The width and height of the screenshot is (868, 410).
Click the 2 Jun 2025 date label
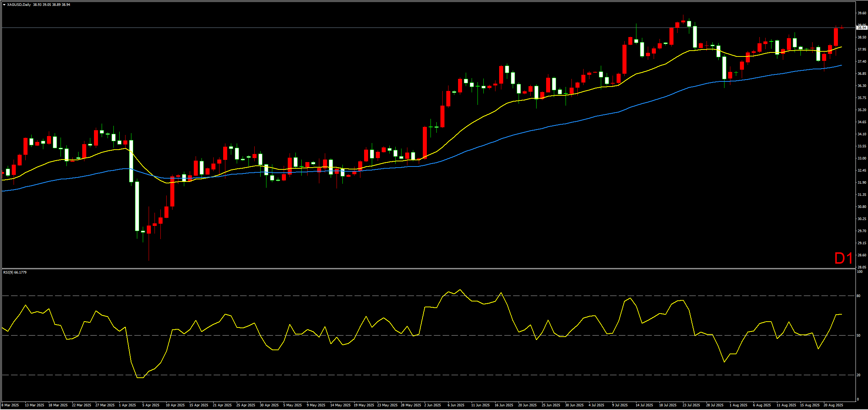[432, 405]
